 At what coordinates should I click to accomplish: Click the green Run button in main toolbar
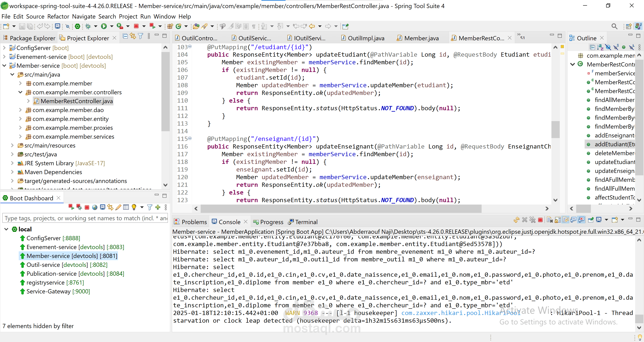pos(104,26)
